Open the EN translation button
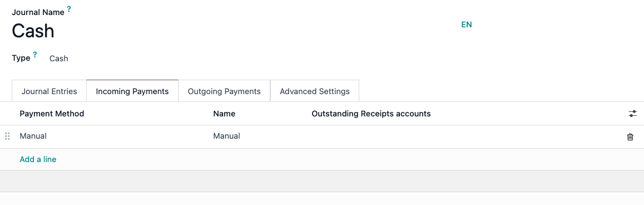The image size is (644, 205). point(467,25)
